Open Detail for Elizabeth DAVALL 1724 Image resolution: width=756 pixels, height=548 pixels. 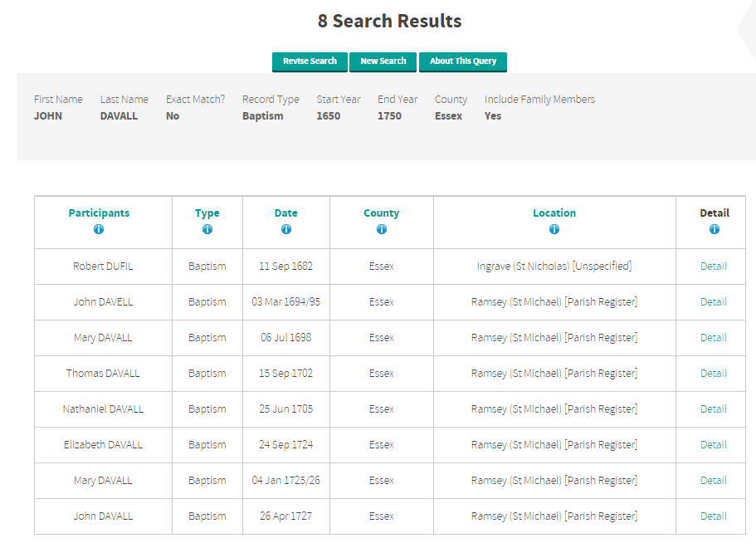(714, 445)
